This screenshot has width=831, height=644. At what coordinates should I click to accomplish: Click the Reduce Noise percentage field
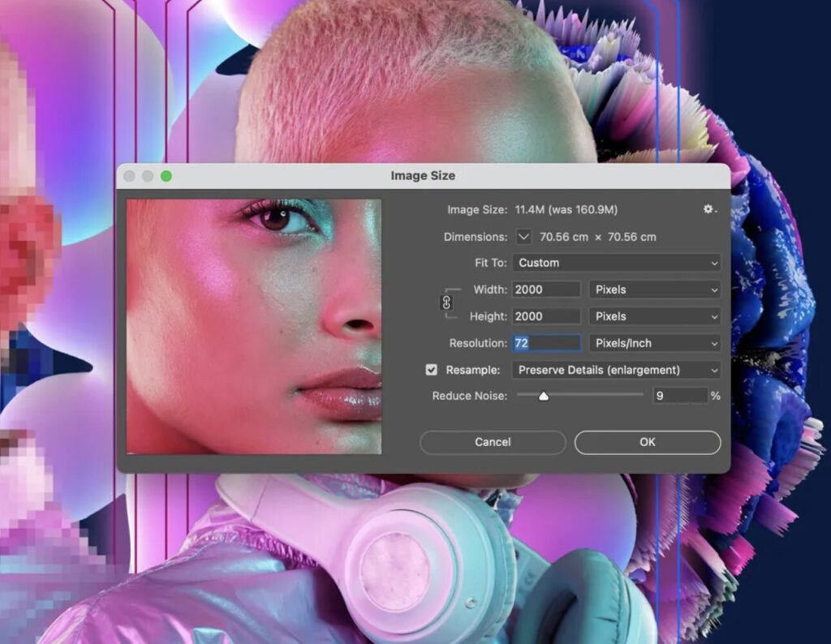[x=680, y=396]
